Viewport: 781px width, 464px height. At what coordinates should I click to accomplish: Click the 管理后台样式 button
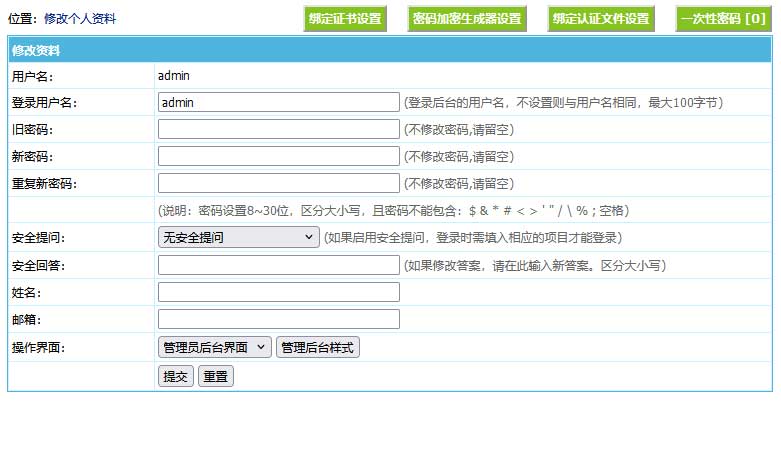(317, 347)
